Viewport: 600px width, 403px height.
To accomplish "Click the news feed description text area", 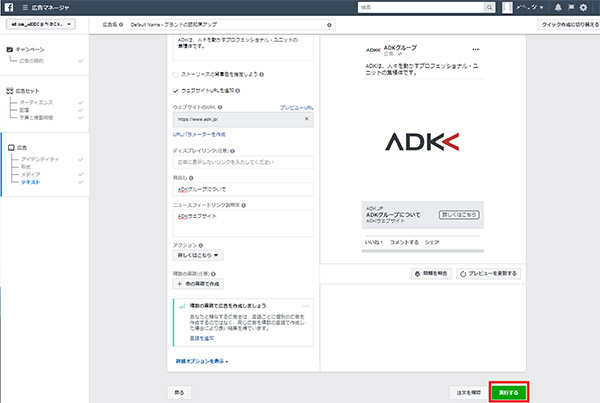I will pos(243,223).
